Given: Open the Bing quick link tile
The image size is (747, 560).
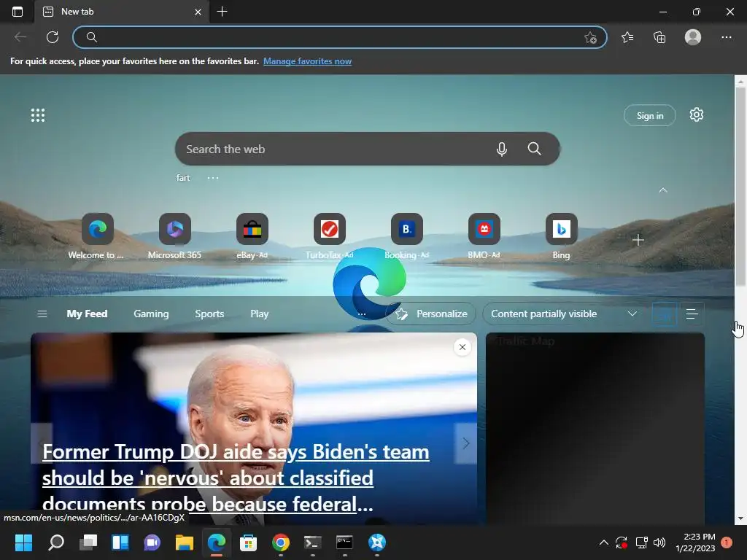Looking at the screenshot, I should tap(561, 237).
